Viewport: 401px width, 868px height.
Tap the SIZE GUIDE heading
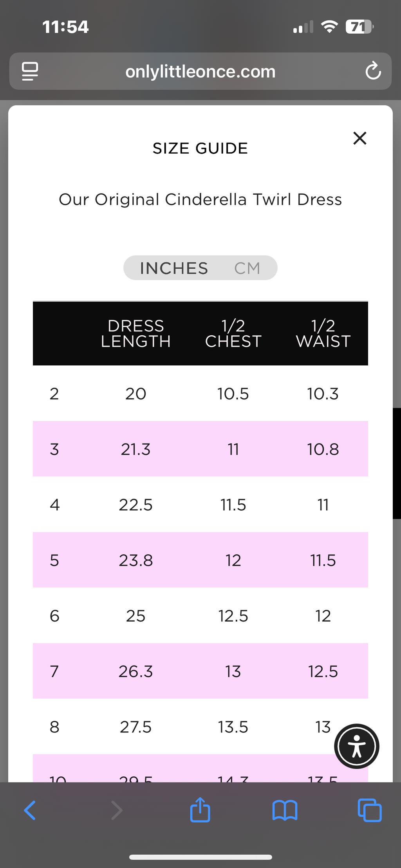coord(200,148)
